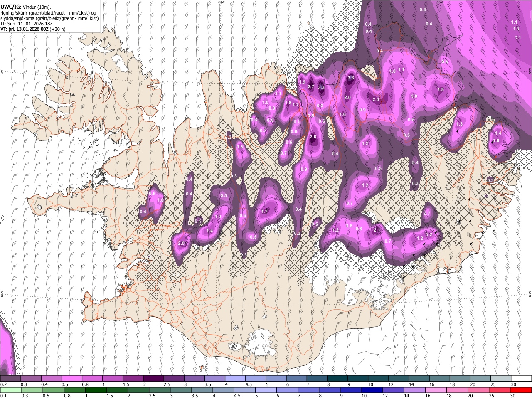Screen dimensions: 532x399
Task: Click the 0.2 label on the snow legend
Action: click(x=3, y=384)
